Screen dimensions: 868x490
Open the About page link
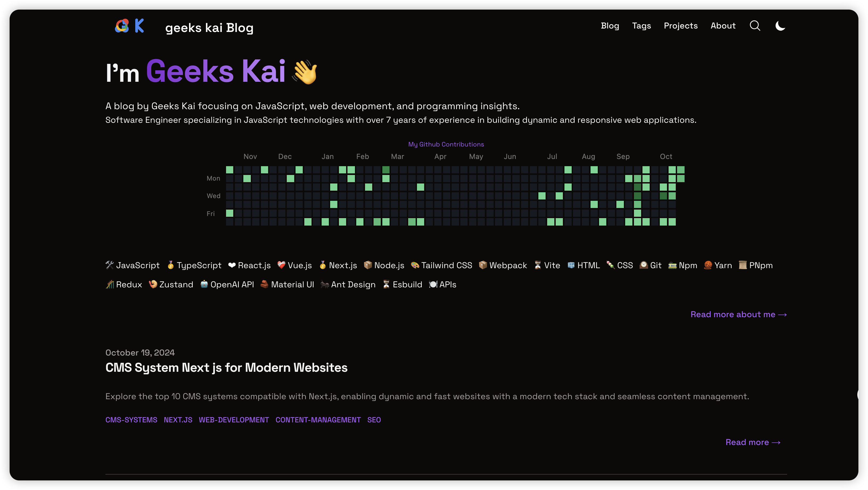pyautogui.click(x=723, y=26)
